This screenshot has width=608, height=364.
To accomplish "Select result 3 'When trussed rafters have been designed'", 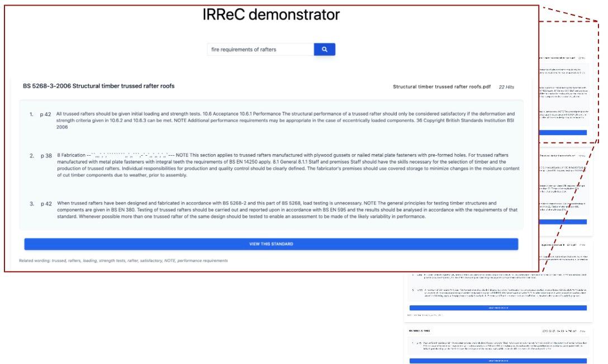I will (x=287, y=209).
